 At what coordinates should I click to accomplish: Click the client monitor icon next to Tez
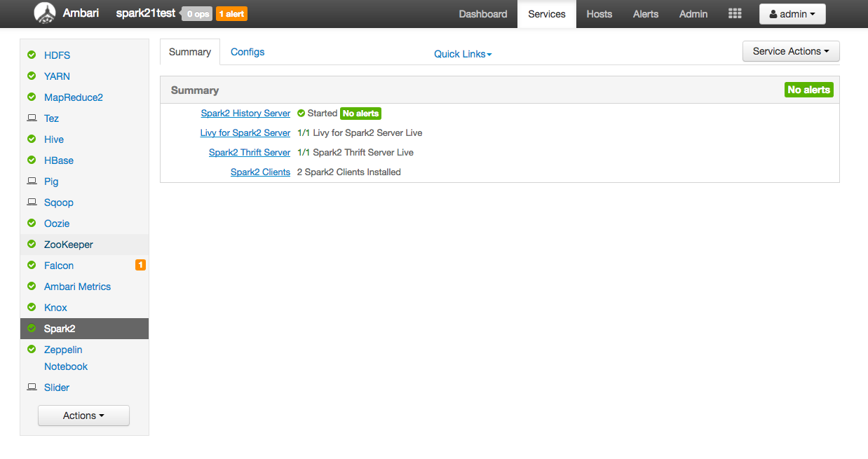31,118
